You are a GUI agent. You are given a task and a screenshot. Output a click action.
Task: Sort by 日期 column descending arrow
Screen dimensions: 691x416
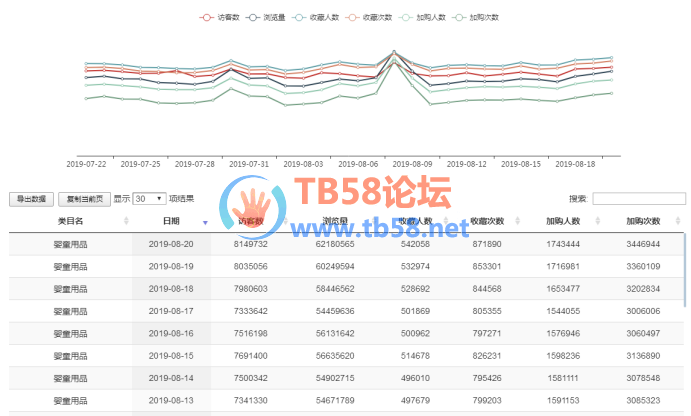[205, 223]
